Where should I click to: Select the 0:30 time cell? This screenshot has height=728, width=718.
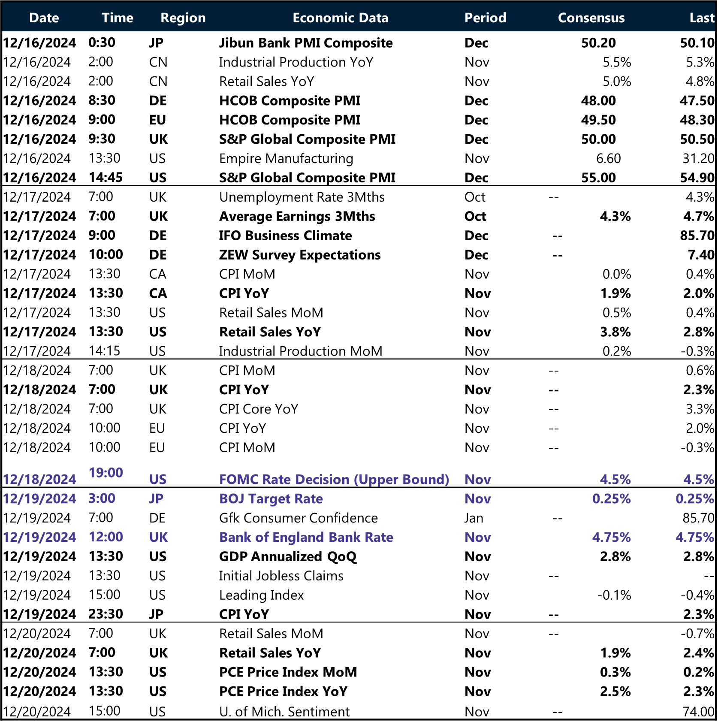coord(102,42)
